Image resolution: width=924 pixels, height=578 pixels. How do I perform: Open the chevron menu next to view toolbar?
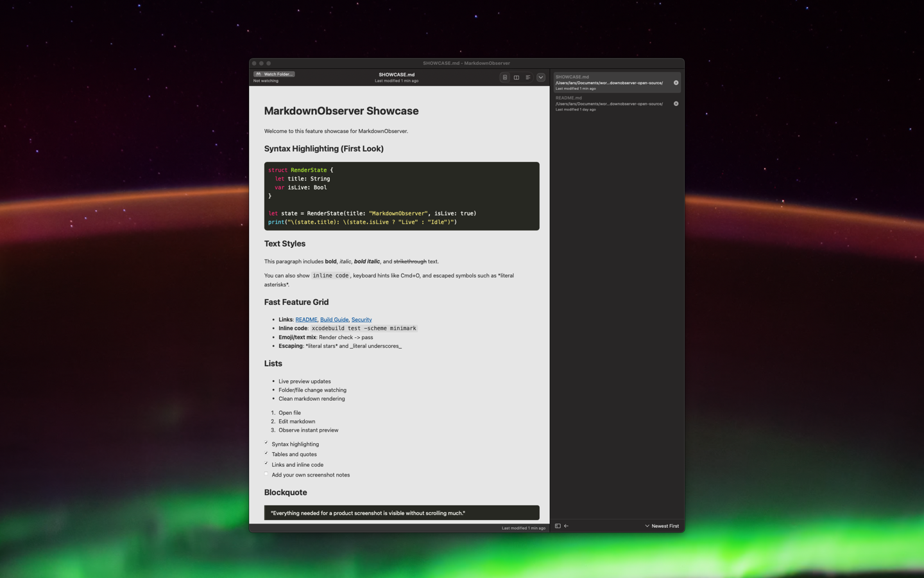[x=541, y=77]
